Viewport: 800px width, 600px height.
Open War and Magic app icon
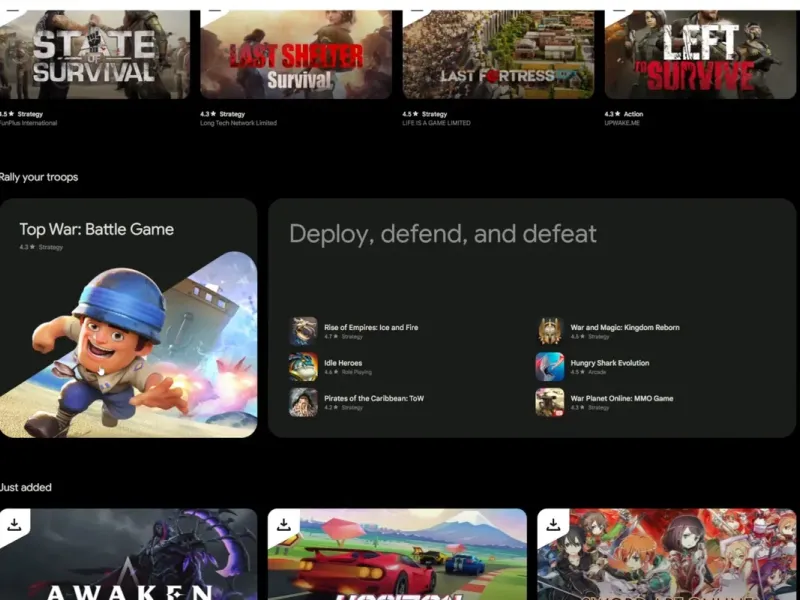tap(550, 331)
